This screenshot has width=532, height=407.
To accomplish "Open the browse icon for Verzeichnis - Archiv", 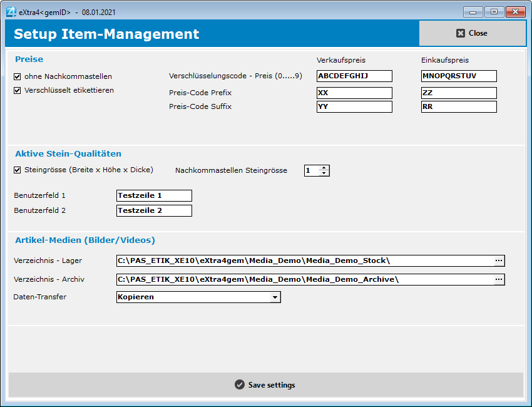I will coord(499,279).
